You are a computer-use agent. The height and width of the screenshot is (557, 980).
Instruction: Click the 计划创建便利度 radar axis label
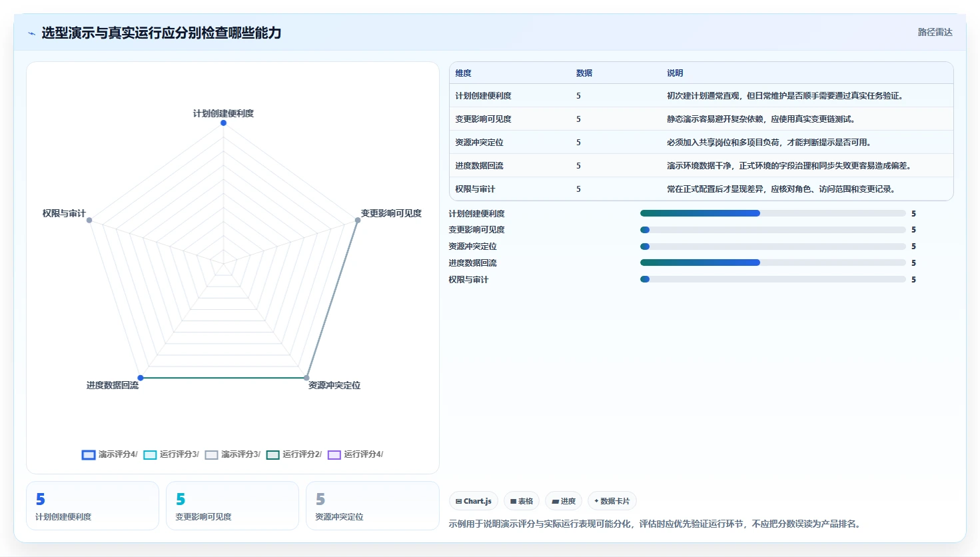click(223, 113)
